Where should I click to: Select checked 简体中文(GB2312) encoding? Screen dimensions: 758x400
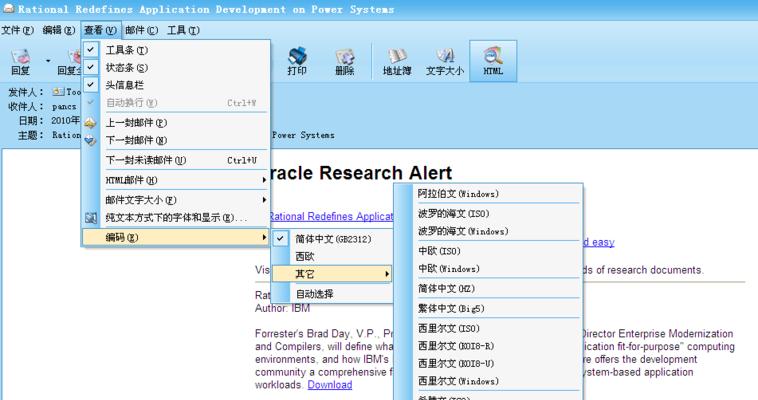click(333, 238)
